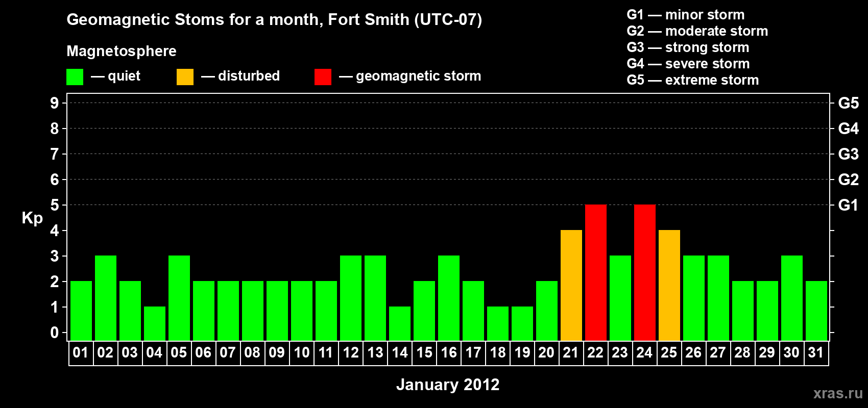The height and width of the screenshot is (408, 868).
Task: Click the 'G1 — minor storm' legend line
Action: (686, 15)
